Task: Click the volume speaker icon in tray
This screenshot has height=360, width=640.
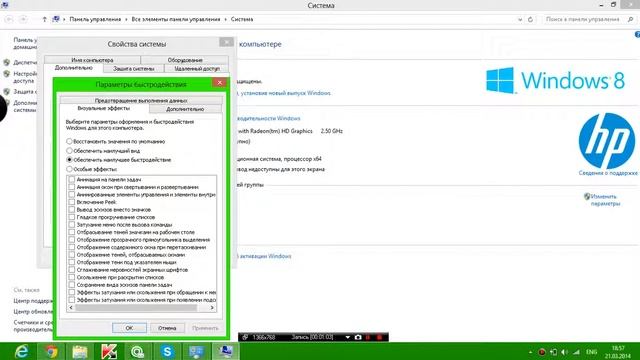Action: [x=564, y=352]
